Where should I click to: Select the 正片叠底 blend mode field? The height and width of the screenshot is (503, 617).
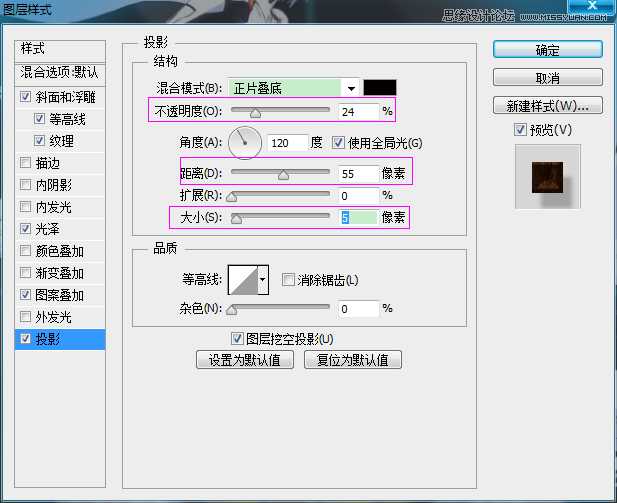coord(285,88)
